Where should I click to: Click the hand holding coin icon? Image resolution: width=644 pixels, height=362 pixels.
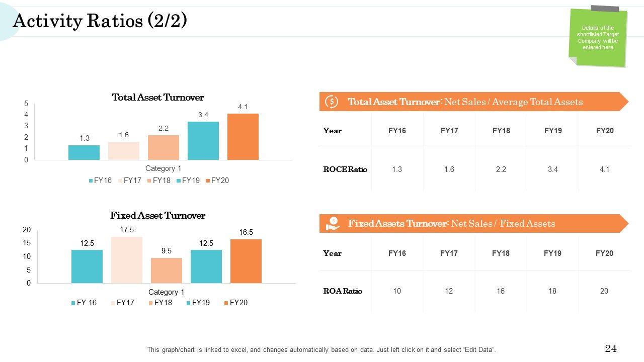coord(332,224)
